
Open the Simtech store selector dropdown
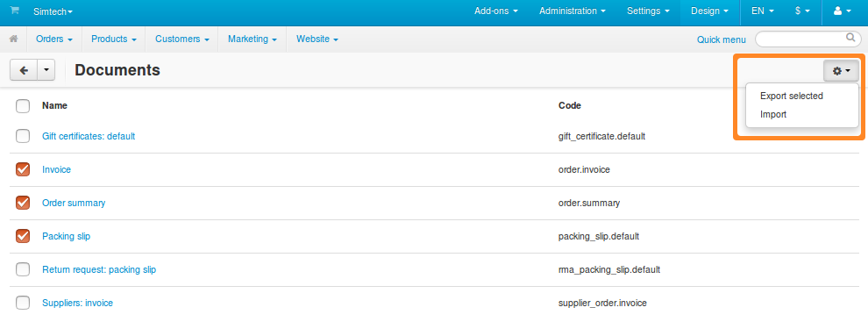click(x=53, y=11)
